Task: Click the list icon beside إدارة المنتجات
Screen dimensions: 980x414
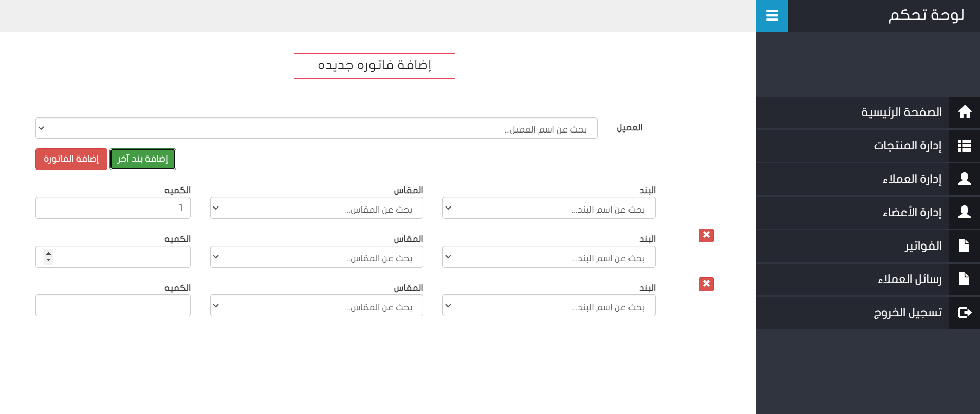Action: point(965,145)
